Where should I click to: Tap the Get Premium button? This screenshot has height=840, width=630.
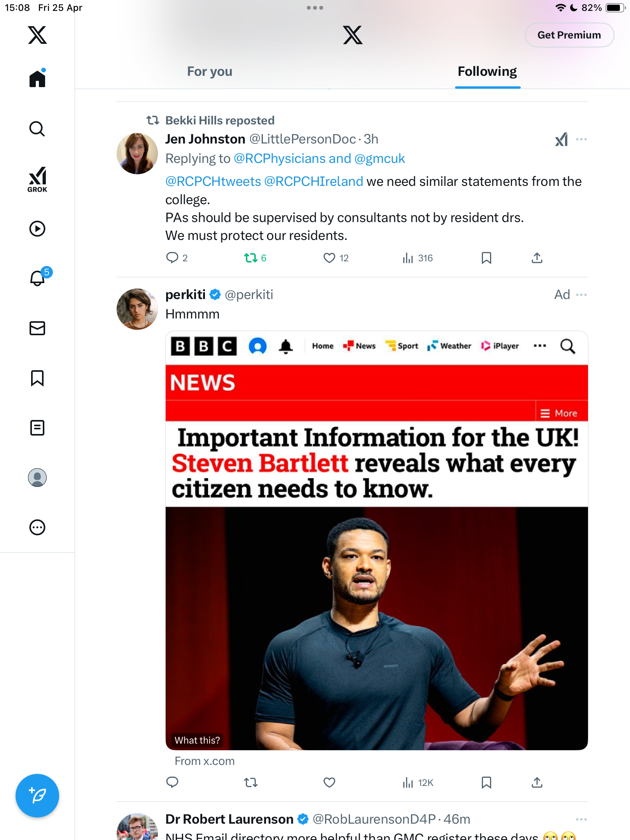(x=569, y=35)
